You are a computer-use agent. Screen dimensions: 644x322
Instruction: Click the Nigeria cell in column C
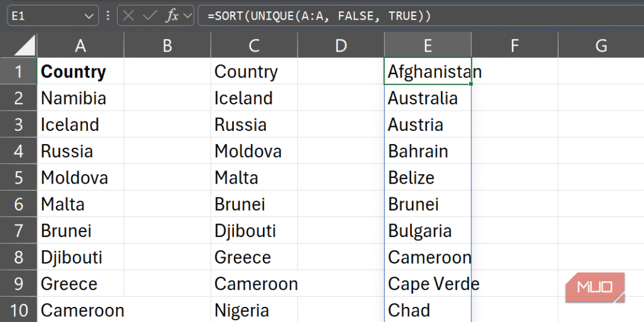254,309
